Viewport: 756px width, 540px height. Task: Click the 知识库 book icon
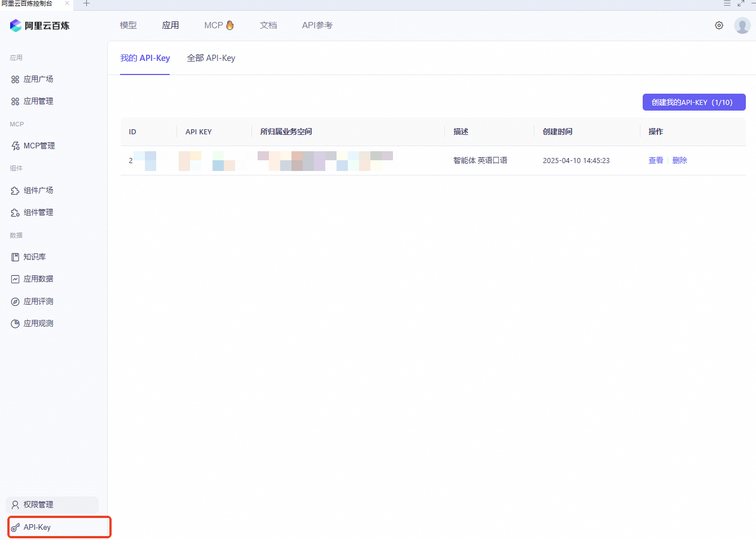(15, 257)
